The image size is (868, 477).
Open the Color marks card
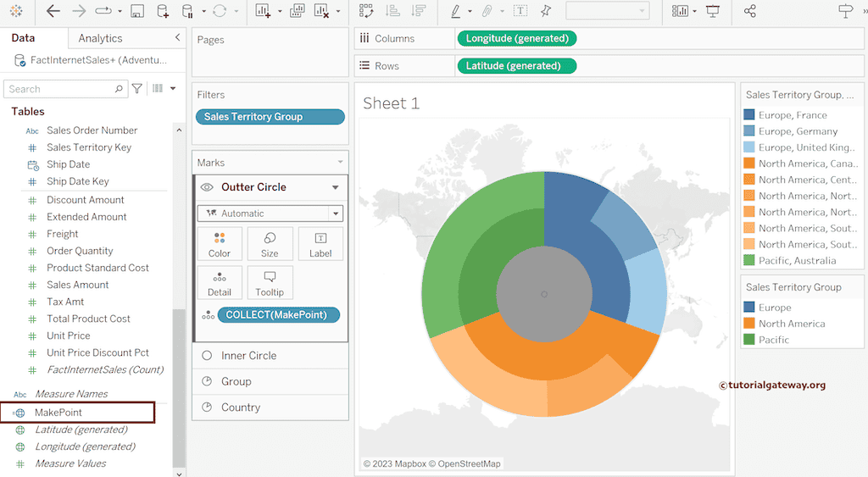[x=220, y=244]
